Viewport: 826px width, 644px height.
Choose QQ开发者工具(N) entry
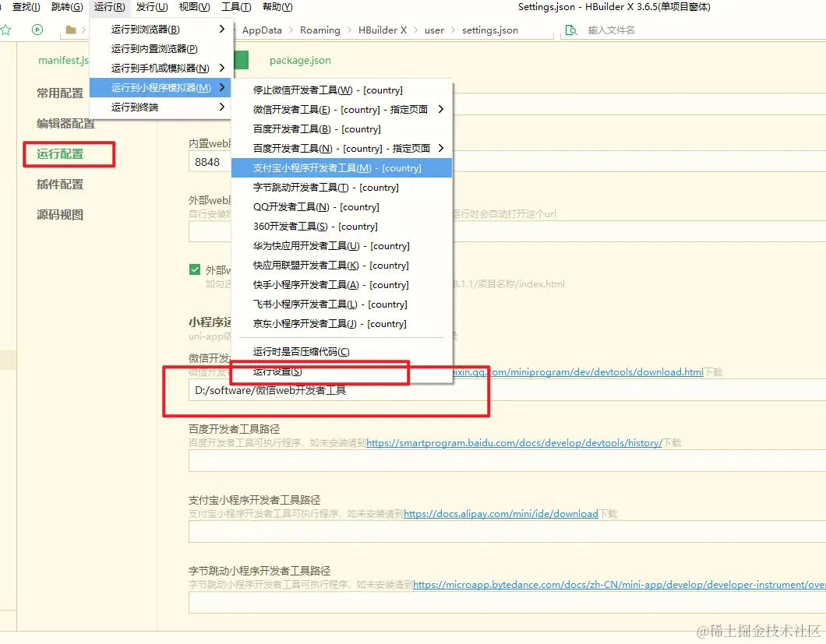pyautogui.click(x=341, y=207)
